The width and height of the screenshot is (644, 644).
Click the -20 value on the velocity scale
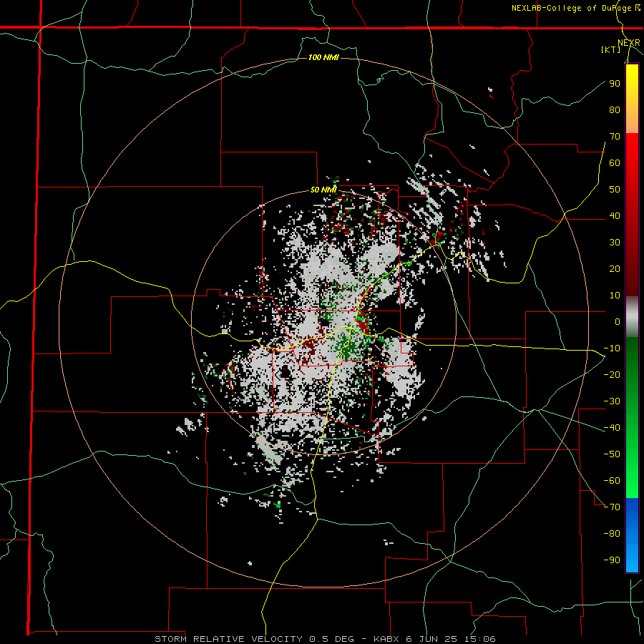(x=612, y=375)
